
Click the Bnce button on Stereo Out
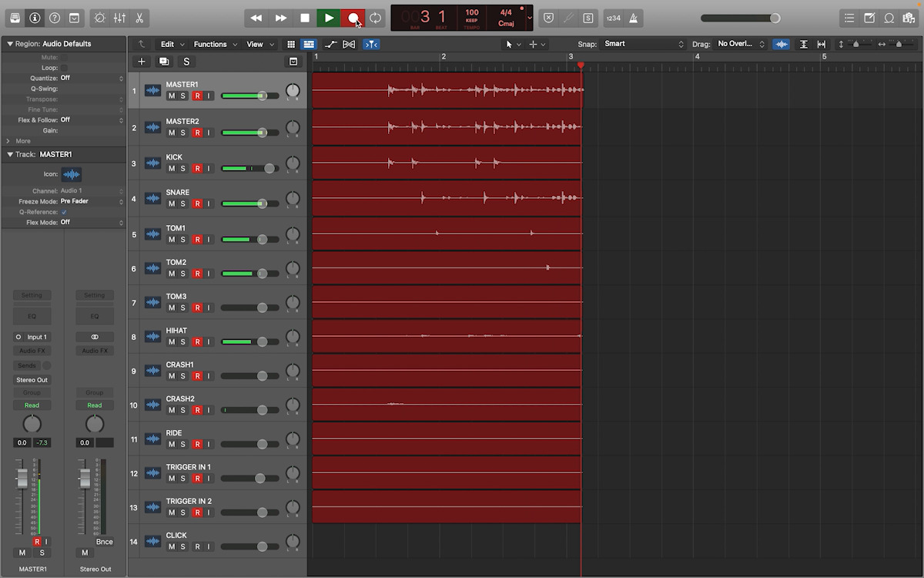(104, 542)
